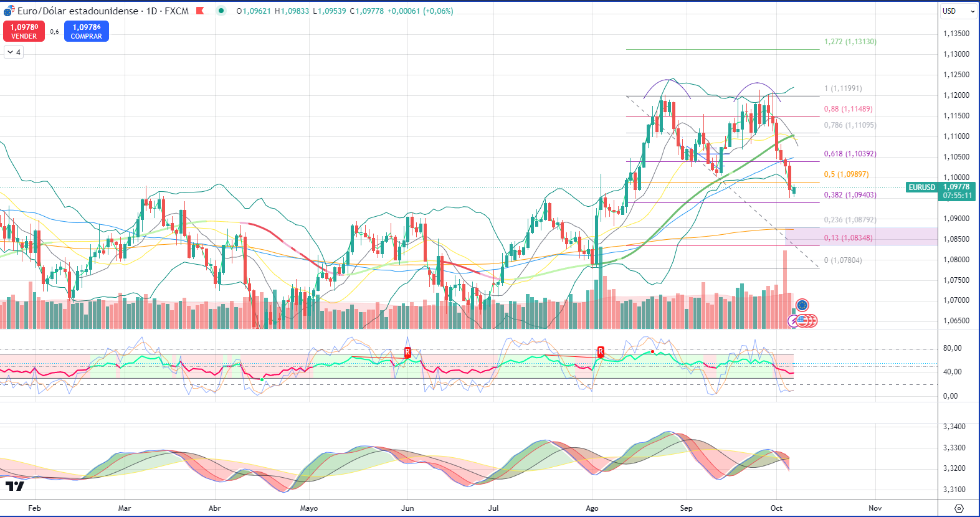Open the European Union economic event icon
This screenshot has width=980, height=517.
(x=802, y=305)
